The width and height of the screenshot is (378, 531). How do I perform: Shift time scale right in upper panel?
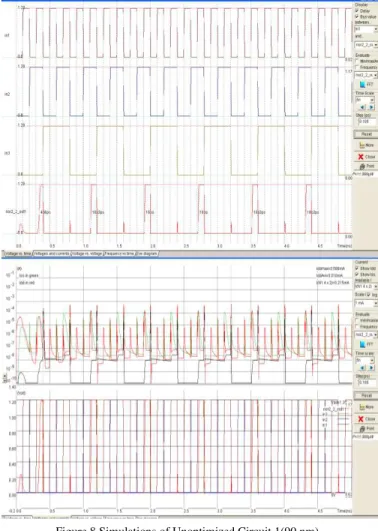tap(371, 107)
